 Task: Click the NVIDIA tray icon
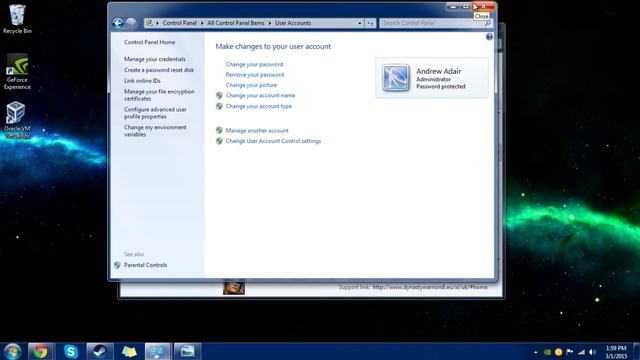pyautogui.click(x=547, y=352)
